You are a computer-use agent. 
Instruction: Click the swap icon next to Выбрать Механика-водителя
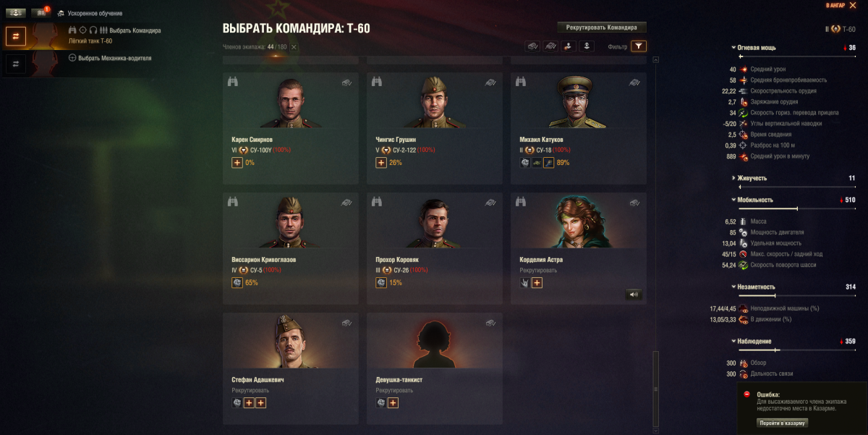pos(16,63)
